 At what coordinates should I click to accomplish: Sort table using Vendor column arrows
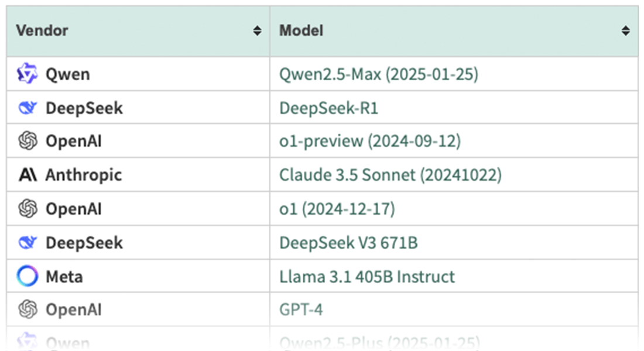click(x=257, y=31)
